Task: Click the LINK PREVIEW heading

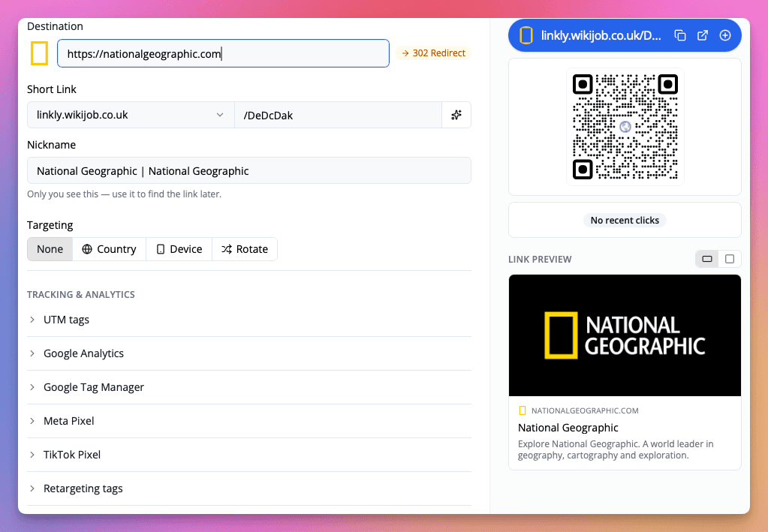Action: pos(540,260)
